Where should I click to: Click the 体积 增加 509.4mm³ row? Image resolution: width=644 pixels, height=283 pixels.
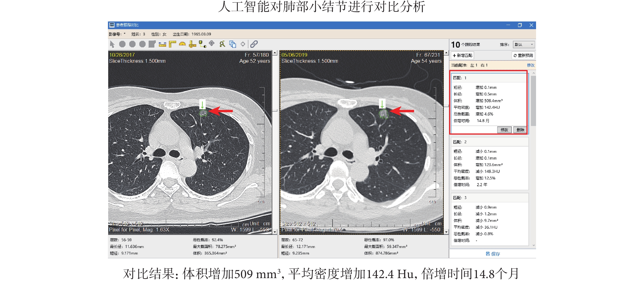[478, 101]
